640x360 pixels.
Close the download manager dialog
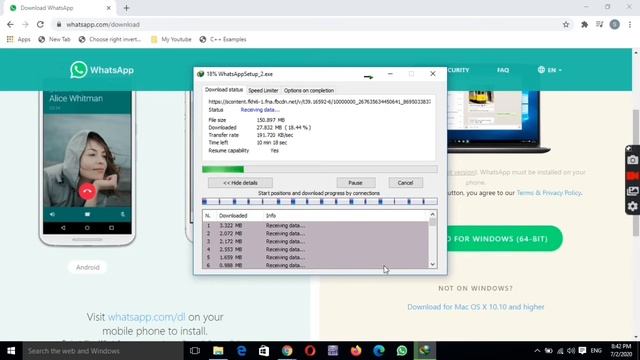pos(433,74)
